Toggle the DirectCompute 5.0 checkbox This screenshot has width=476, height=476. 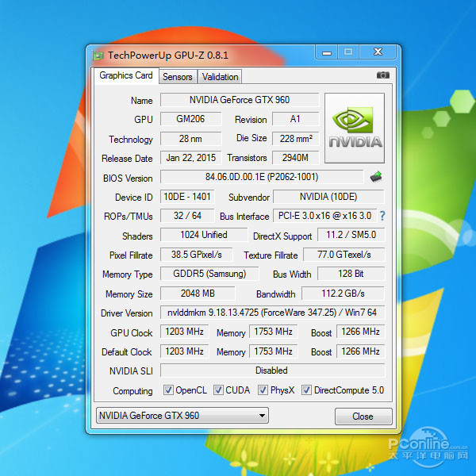pyautogui.click(x=306, y=390)
